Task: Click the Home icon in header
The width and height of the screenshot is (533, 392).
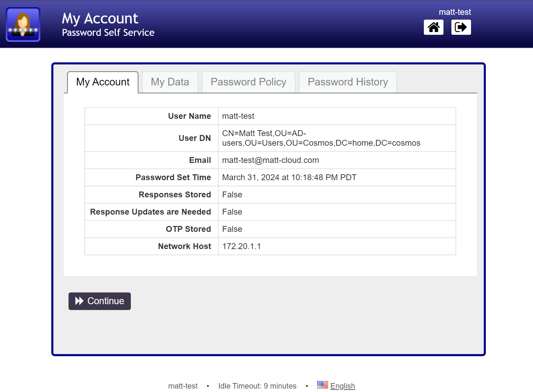Action: tap(433, 27)
